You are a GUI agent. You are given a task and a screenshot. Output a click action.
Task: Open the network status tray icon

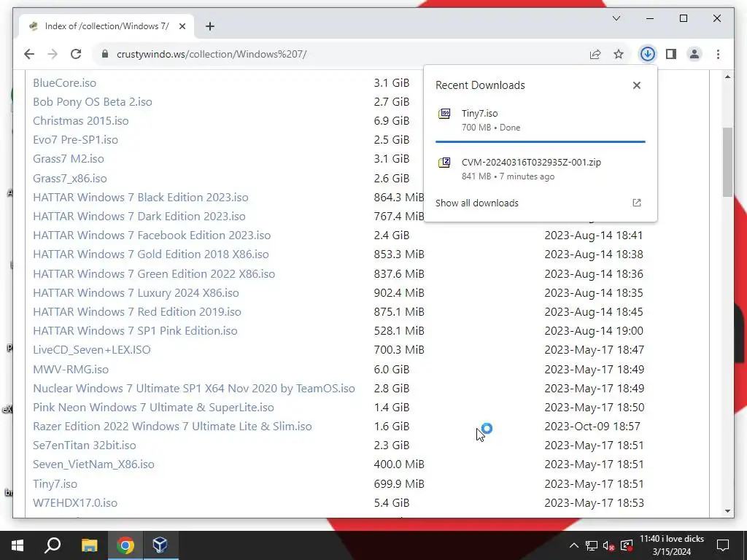pos(592,545)
